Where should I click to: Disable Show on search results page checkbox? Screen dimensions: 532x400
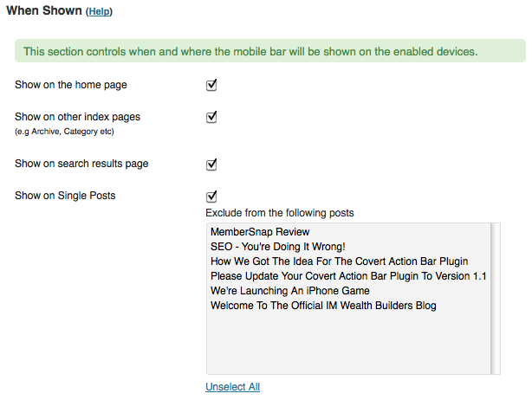[x=211, y=165]
